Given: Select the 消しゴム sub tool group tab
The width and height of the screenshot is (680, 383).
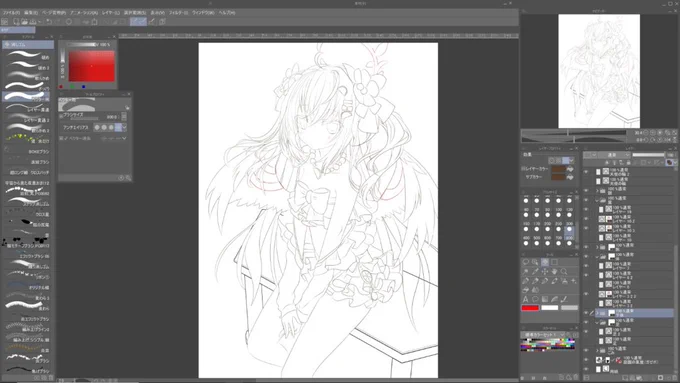Looking at the screenshot, I should pyautogui.click(x=28, y=44).
